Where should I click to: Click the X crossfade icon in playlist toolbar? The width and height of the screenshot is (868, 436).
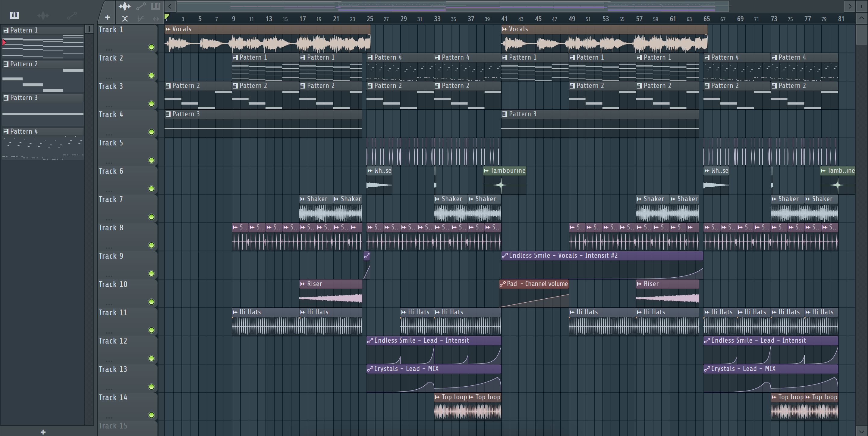(125, 19)
